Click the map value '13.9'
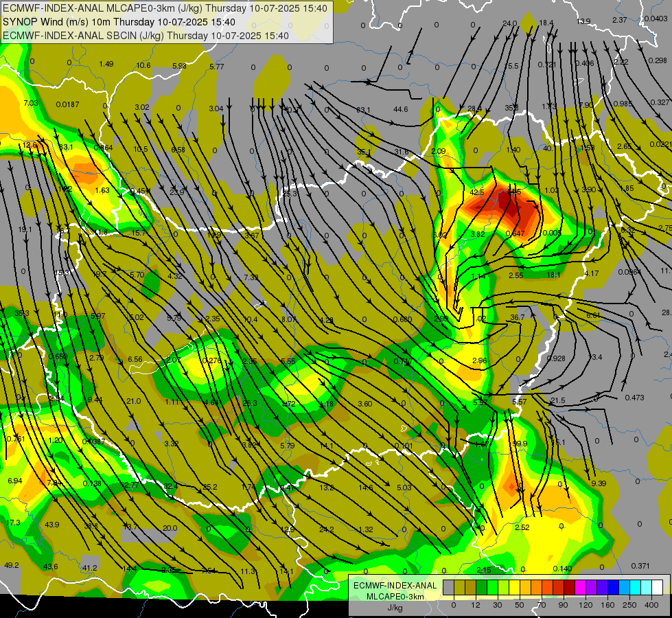The image size is (672, 618). click(x=583, y=21)
